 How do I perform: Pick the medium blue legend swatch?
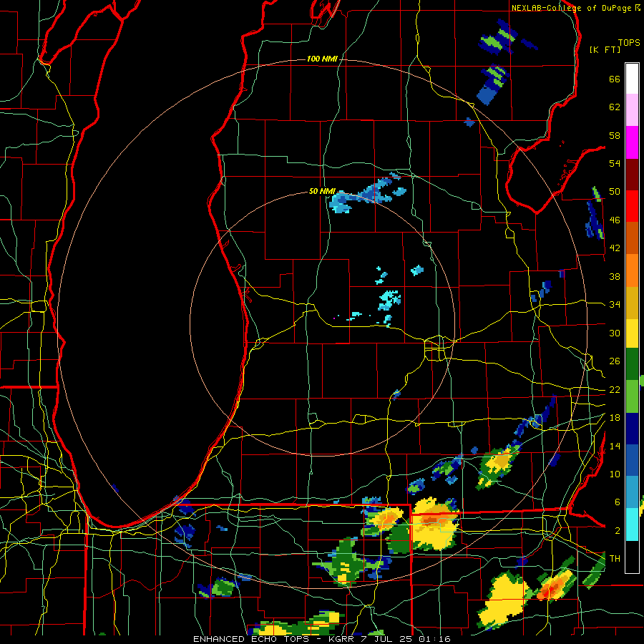[632, 460]
